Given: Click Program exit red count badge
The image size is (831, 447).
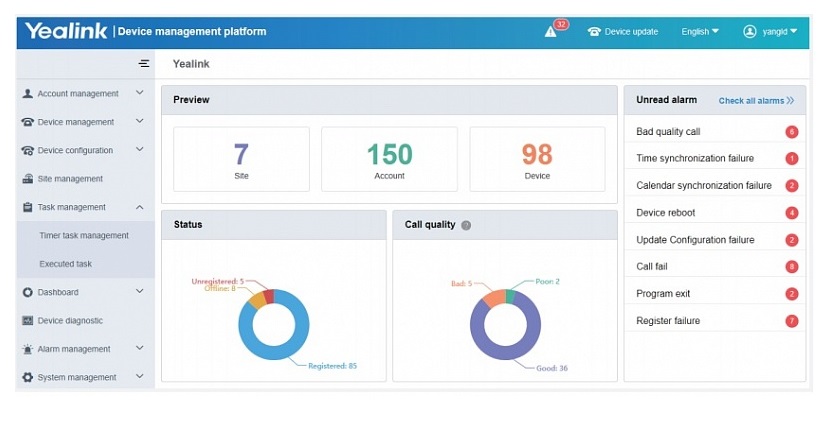Looking at the screenshot, I should pyautogui.click(x=792, y=294).
